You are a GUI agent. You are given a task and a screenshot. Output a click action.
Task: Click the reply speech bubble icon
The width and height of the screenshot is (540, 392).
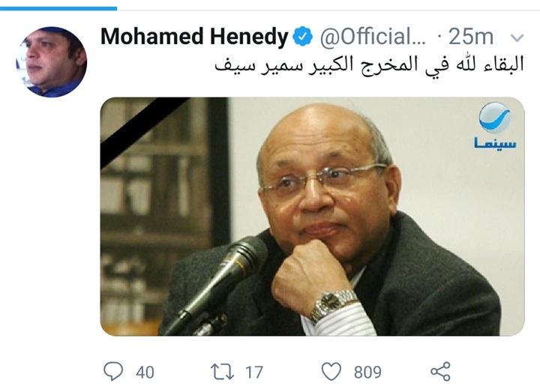point(113,371)
